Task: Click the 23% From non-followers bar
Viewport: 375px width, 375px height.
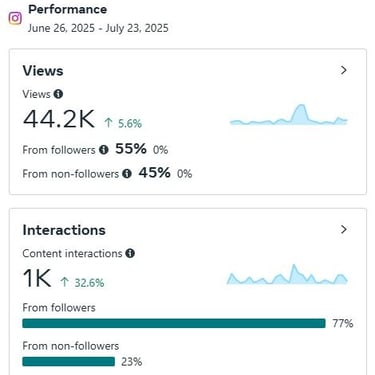Action: point(69,362)
